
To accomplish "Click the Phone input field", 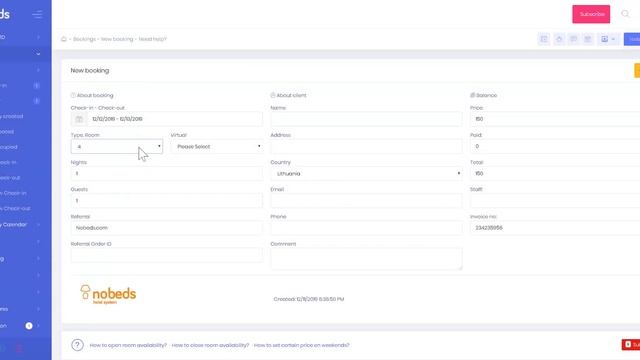I will coord(366,228).
